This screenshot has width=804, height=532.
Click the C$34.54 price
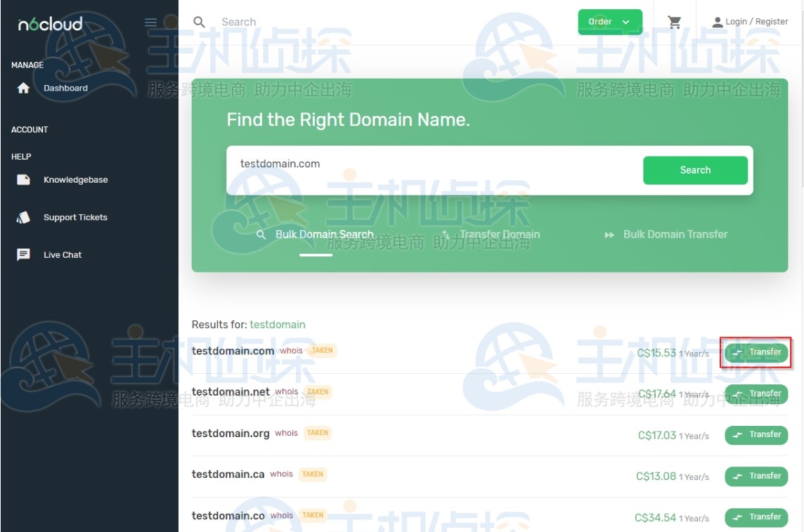[x=655, y=518]
